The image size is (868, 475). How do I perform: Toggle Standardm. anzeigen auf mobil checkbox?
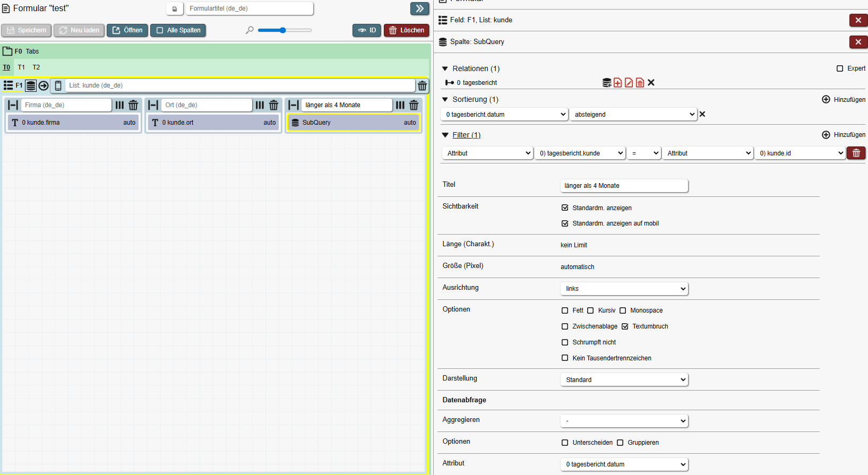(565, 223)
